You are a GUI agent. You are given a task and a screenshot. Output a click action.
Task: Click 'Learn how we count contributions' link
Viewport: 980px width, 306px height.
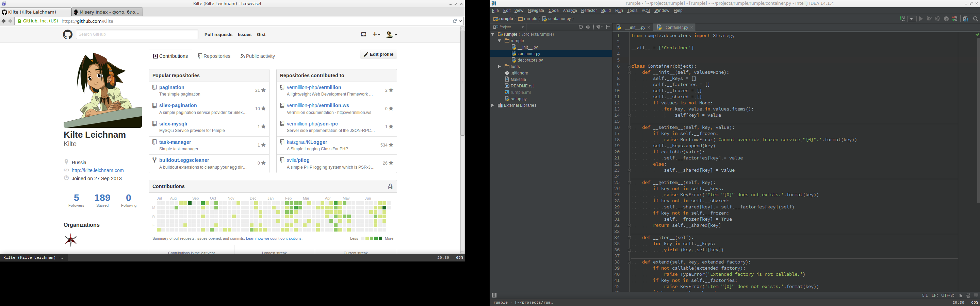pyautogui.click(x=274, y=239)
